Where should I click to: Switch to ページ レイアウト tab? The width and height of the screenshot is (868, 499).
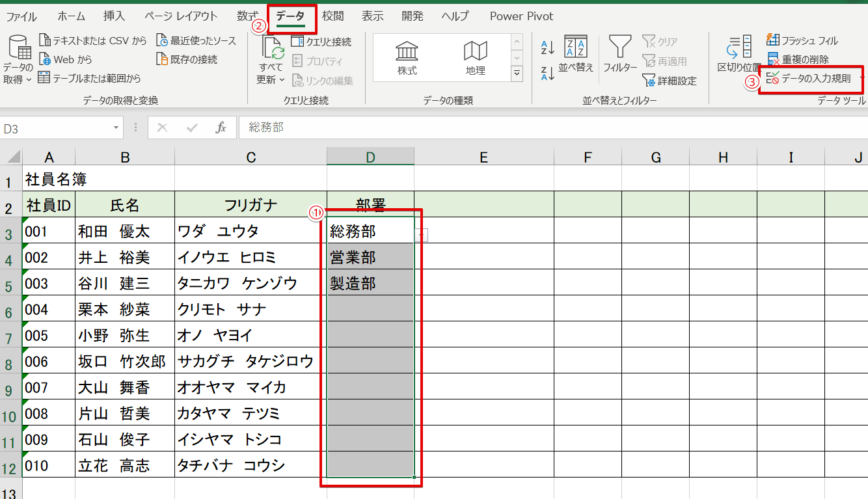181,16
